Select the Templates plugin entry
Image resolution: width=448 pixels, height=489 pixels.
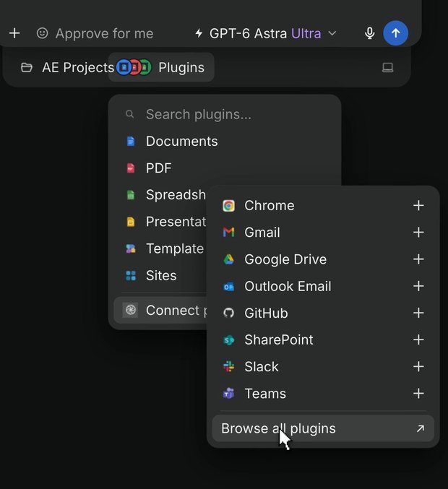pos(160,248)
